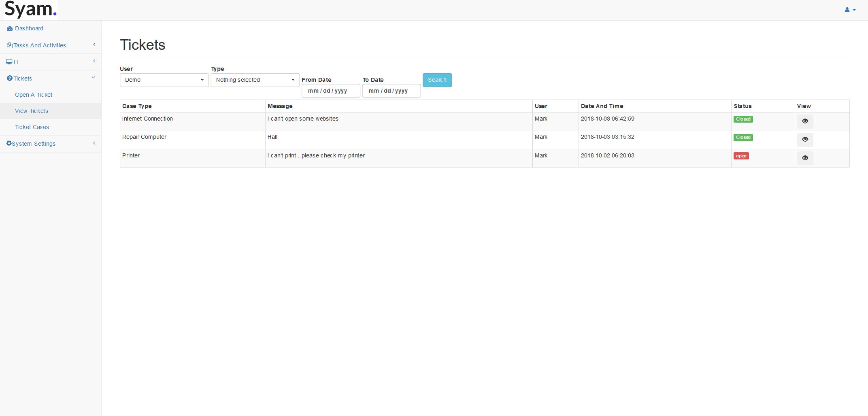Click the From Date input field

click(x=330, y=91)
